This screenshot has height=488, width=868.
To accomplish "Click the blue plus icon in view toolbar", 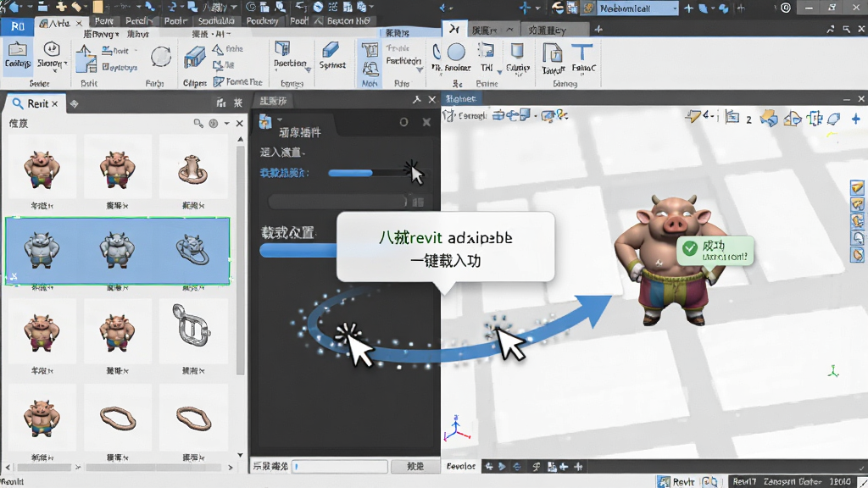I will point(856,119).
